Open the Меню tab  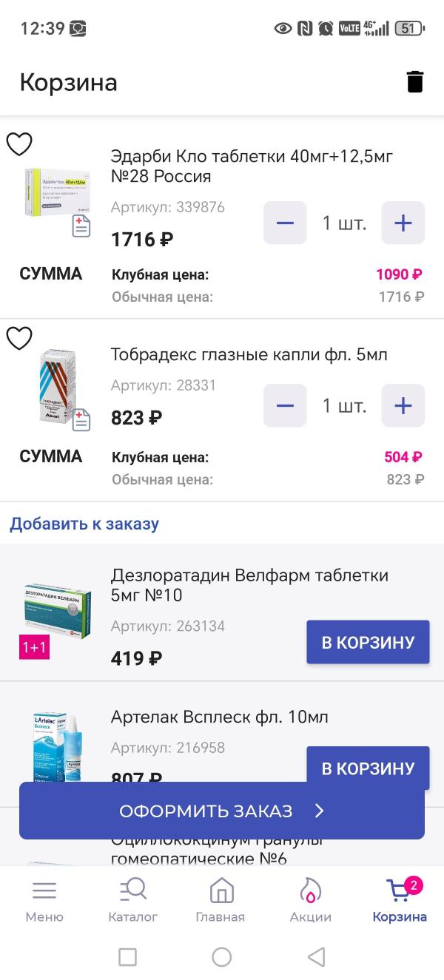[44, 900]
